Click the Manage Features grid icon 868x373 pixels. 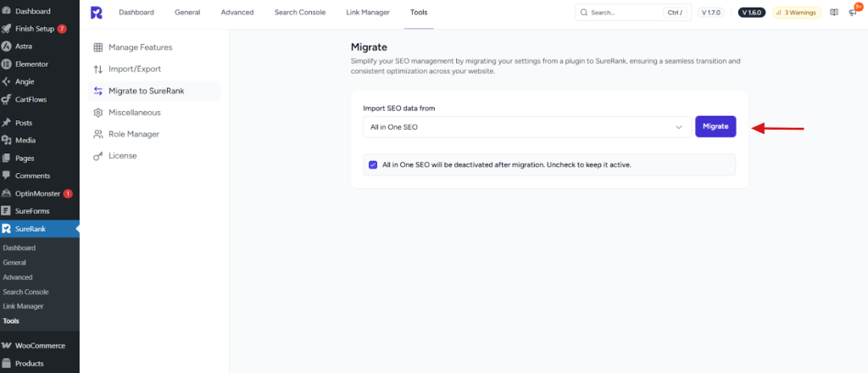[x=98, y=47]
